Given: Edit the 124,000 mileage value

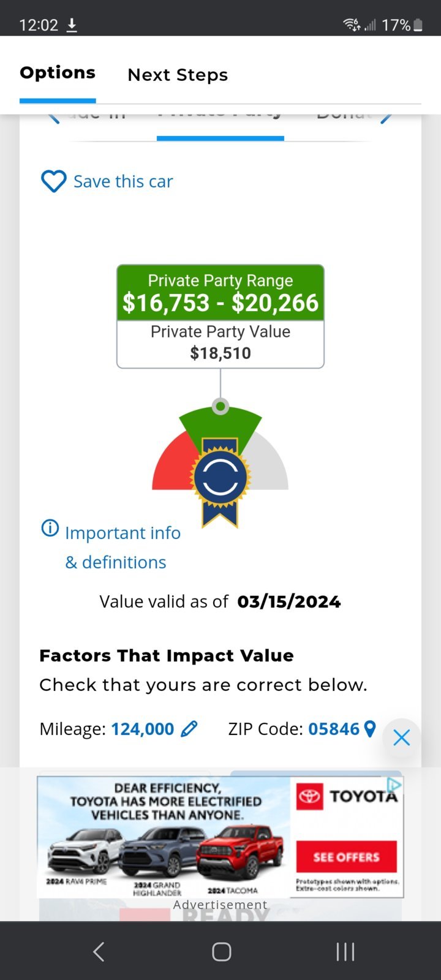Looking at the screenshot, I should 143,728.
